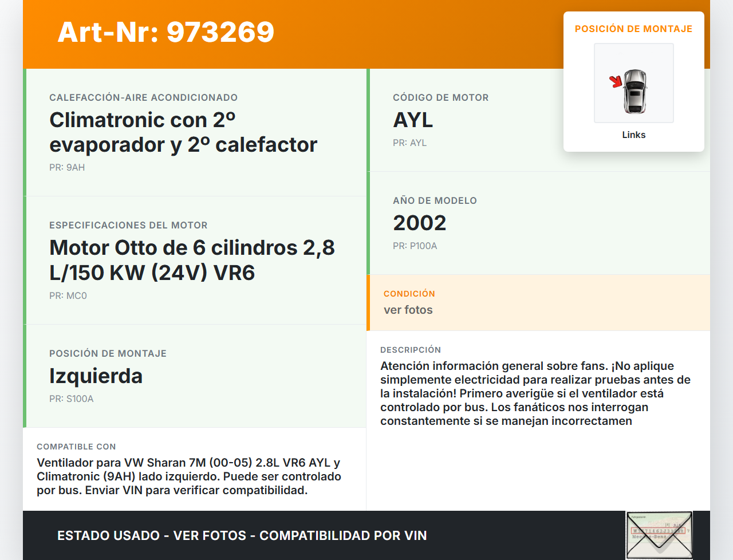Click the model year '2002' value

coord(419,223)
